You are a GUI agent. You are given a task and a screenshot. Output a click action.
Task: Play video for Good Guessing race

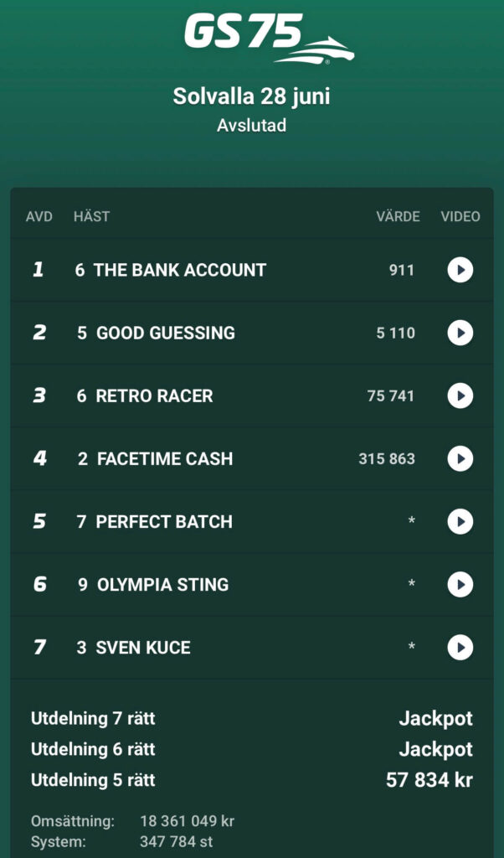(460, 333)
